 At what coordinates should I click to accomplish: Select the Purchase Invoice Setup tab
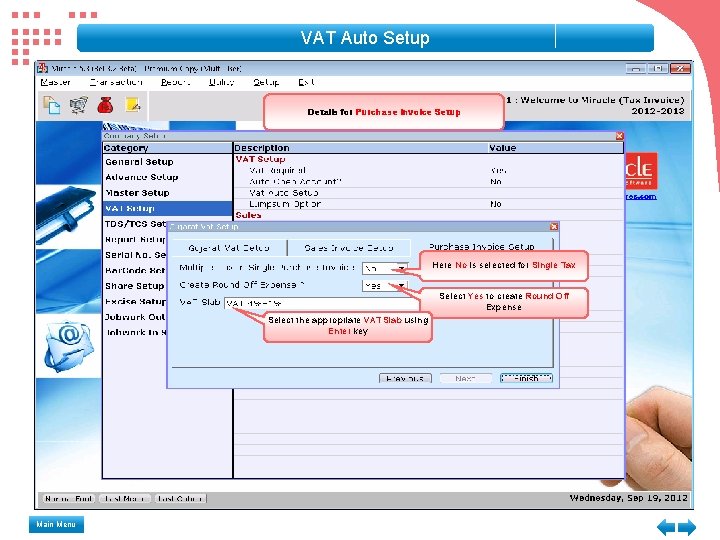(482, 247)
